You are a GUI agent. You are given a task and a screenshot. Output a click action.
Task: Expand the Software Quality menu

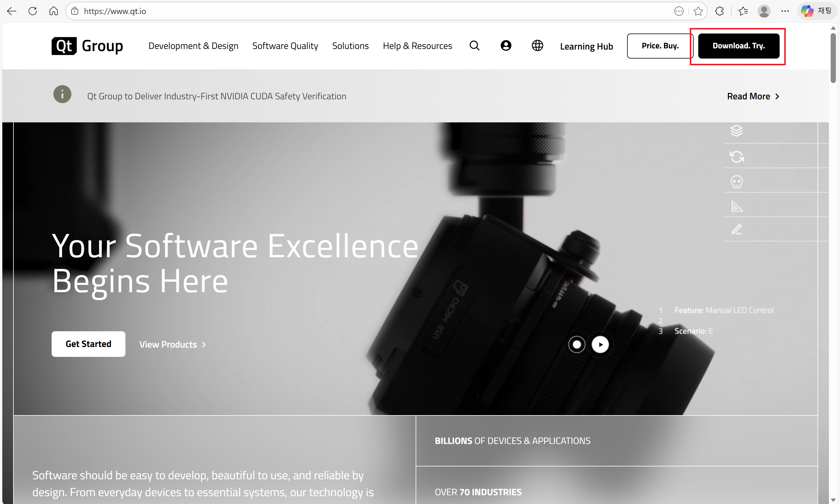(x=285, y=46)
